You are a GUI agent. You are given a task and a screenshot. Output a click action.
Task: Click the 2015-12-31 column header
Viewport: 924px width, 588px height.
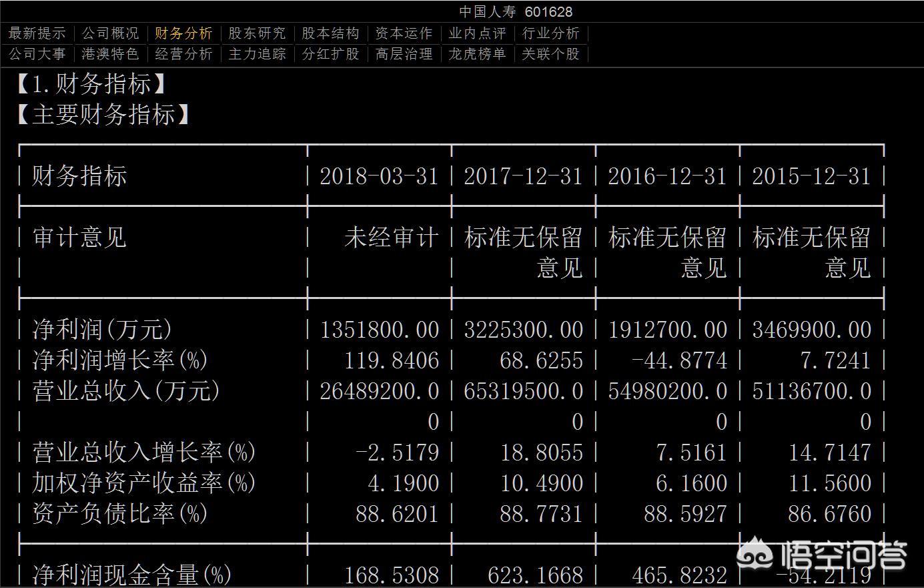click(x=811, y=177)
